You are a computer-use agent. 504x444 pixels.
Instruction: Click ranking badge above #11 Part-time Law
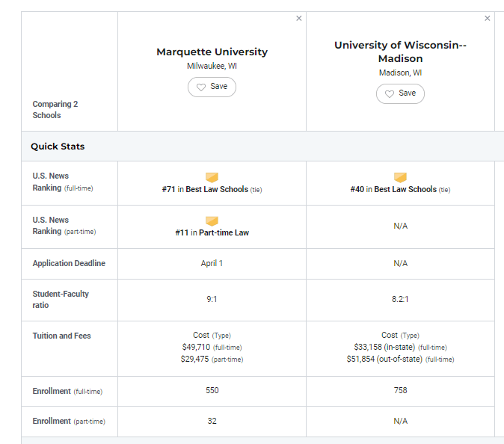(212, 221)
